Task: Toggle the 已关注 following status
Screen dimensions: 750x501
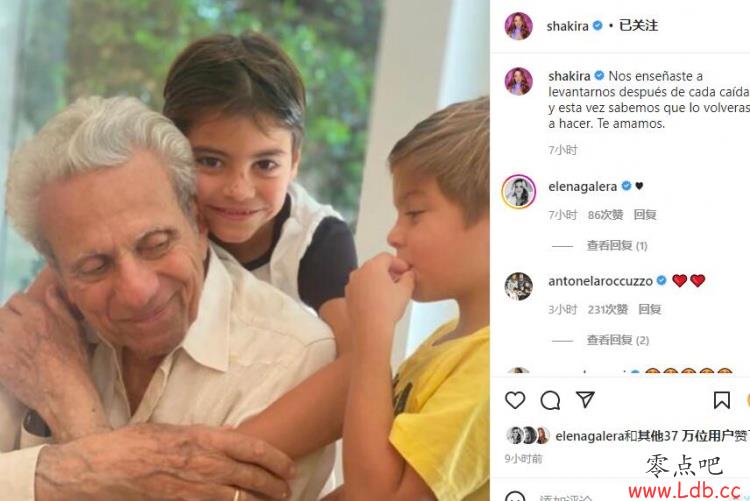Action: tap(639, 25)
